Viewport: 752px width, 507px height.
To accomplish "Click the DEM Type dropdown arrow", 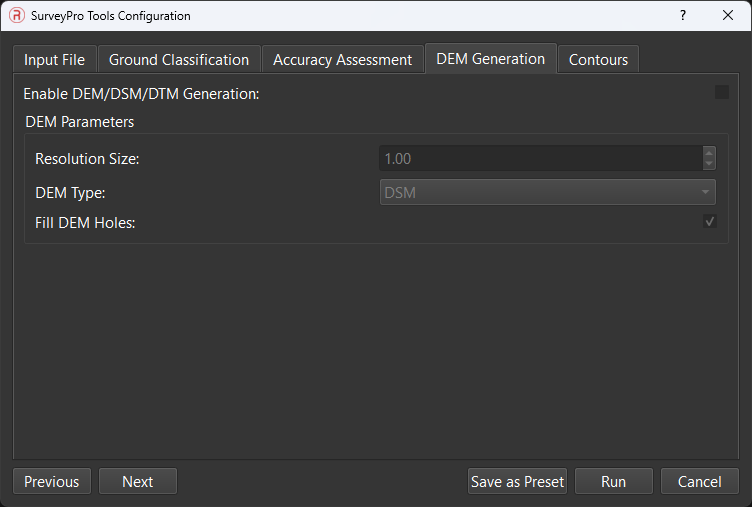I will [x=706, y=192].
